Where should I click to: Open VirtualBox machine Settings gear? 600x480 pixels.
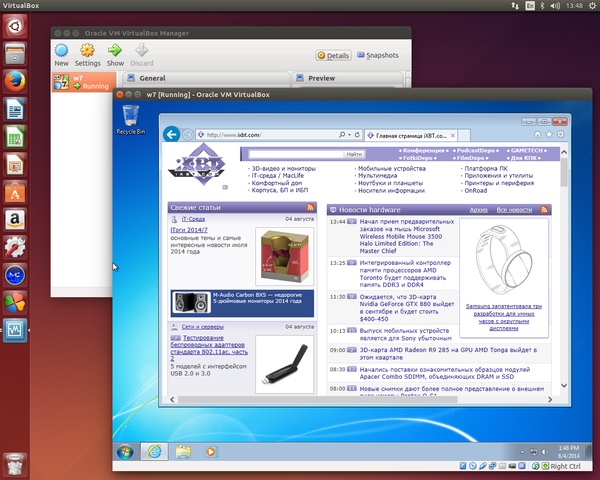click(87, 50)
